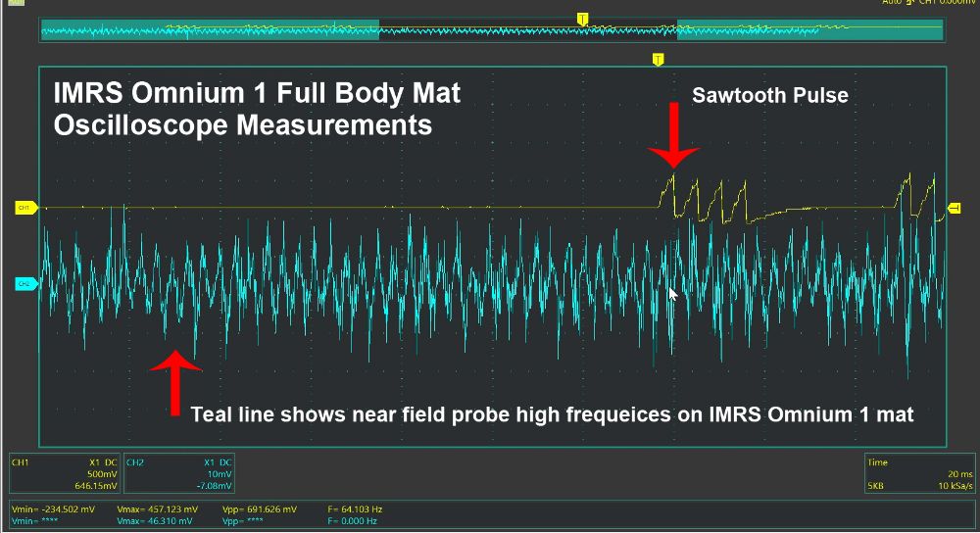Click the trigger T marker on the overview strip
The width and height of the screenshot is (980, 533).
(582, 19)
